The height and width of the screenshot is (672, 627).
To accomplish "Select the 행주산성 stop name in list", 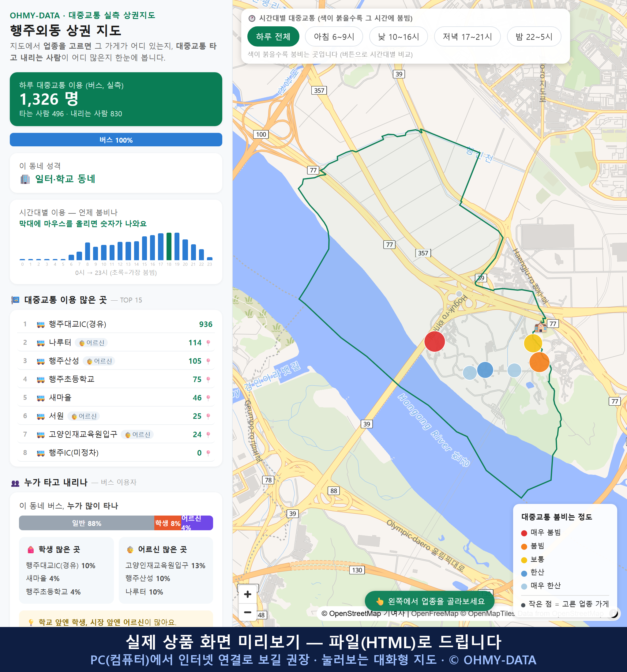I will [64, 361].
